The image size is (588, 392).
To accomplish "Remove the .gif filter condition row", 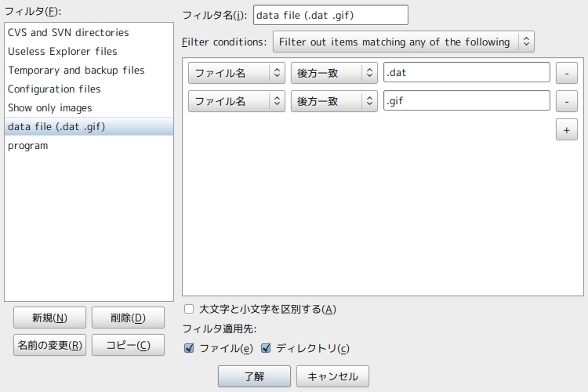I will coord(566,101).
